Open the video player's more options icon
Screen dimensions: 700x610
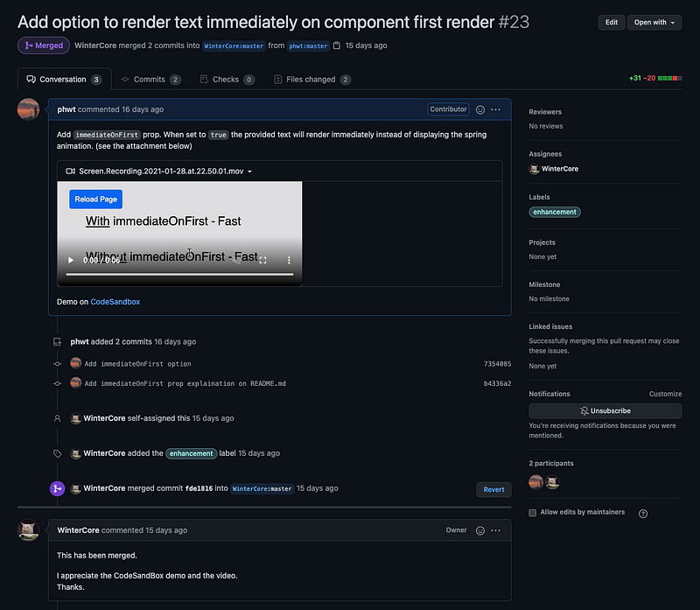click(289, 260)
